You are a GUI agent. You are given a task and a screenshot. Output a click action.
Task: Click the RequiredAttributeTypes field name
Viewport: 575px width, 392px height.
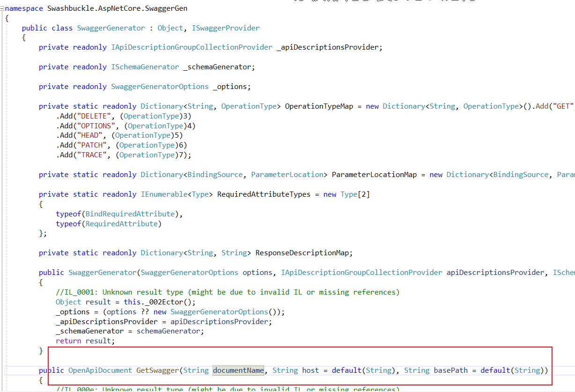pos(264,194)
